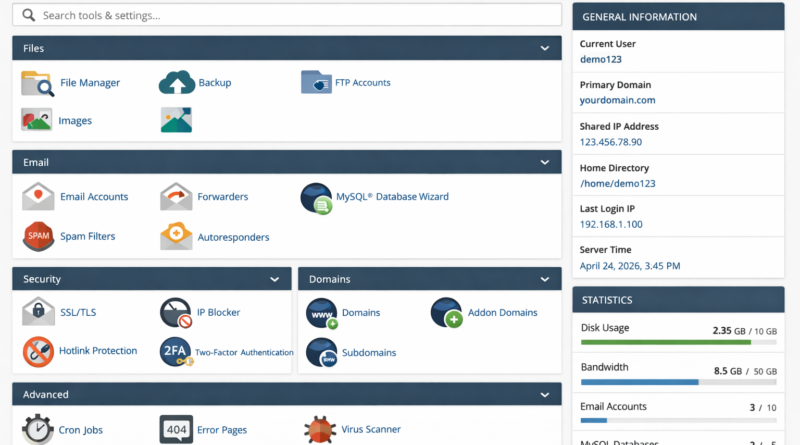Screen dimensions: 800x445
Task: Open the Autoresponders icon
Action: (x=176, y=236)
